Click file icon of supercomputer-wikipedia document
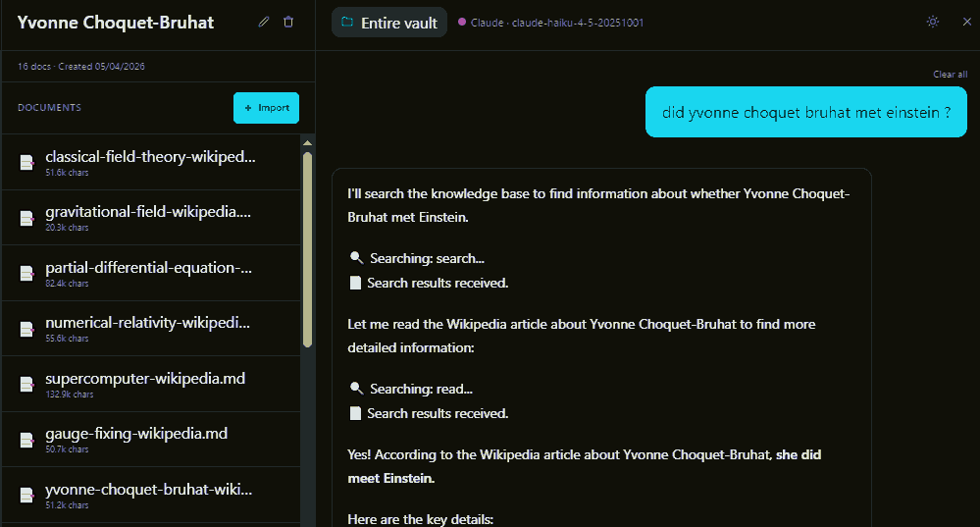 [x=26, y=384]
